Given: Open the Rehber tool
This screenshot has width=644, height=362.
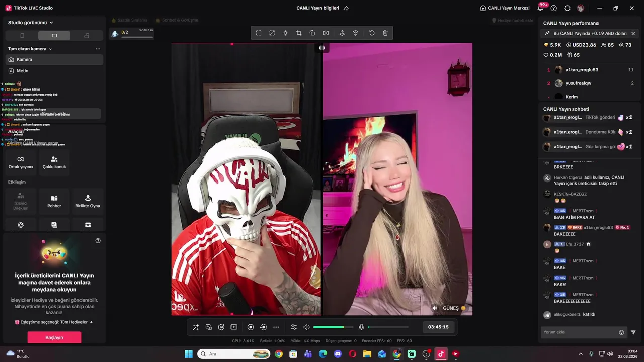Looking at the screenshot, I should (x=54, y=201).
